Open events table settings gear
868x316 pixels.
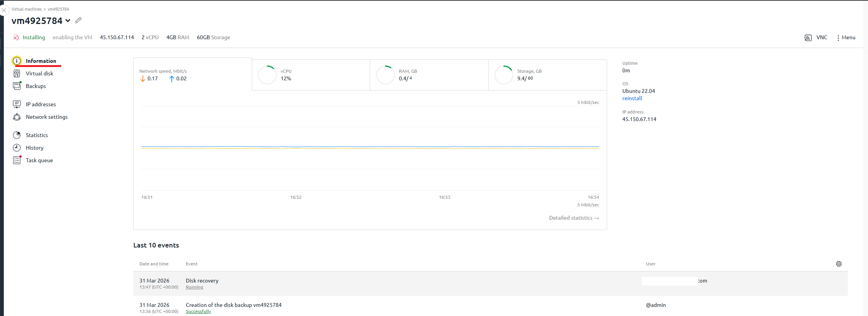click(839, 264)
